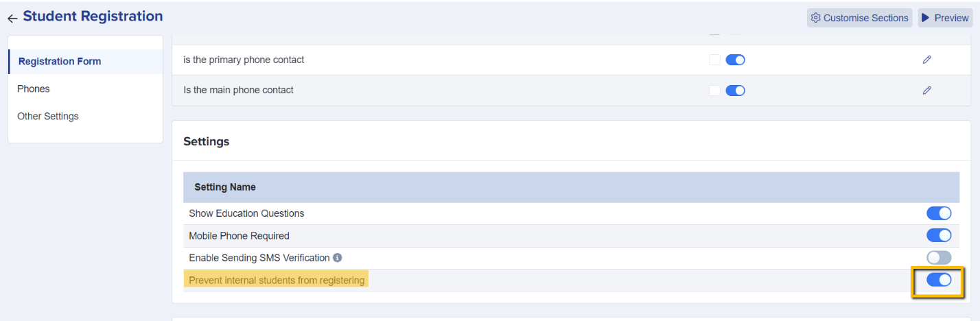This screenshot has width=980, height=321.
Task: Edit the primary phone contact row pencil
Action: point(927,60)
